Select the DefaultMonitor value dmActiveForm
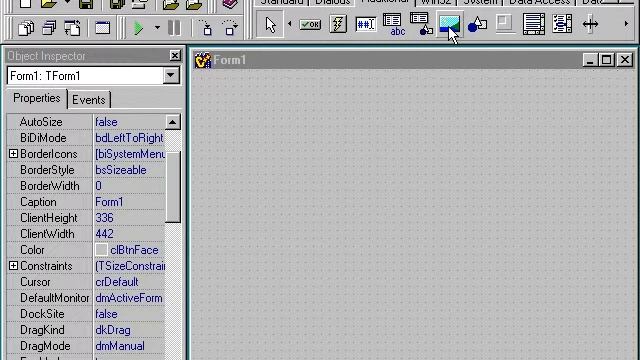The width and height of the screenshot is (640, 360). [129, 298]
